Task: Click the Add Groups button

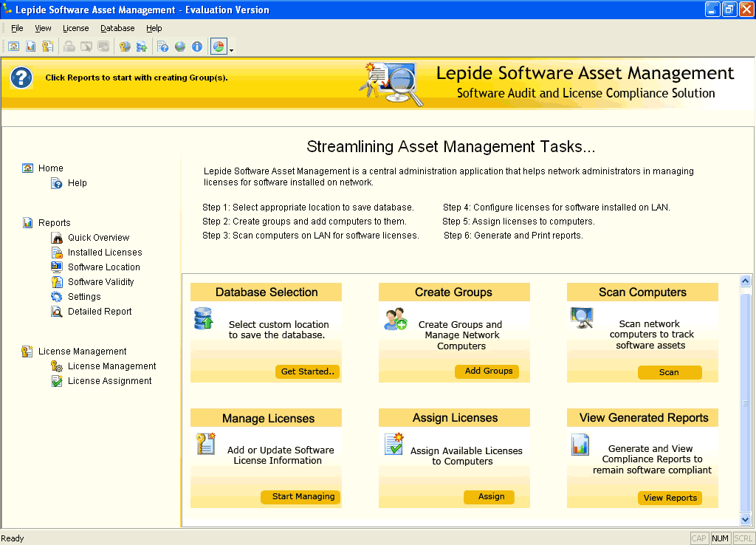Action: point(487,371)
